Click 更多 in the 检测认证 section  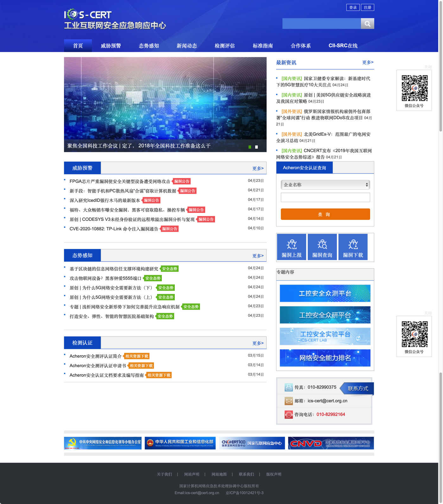(258, 343)
